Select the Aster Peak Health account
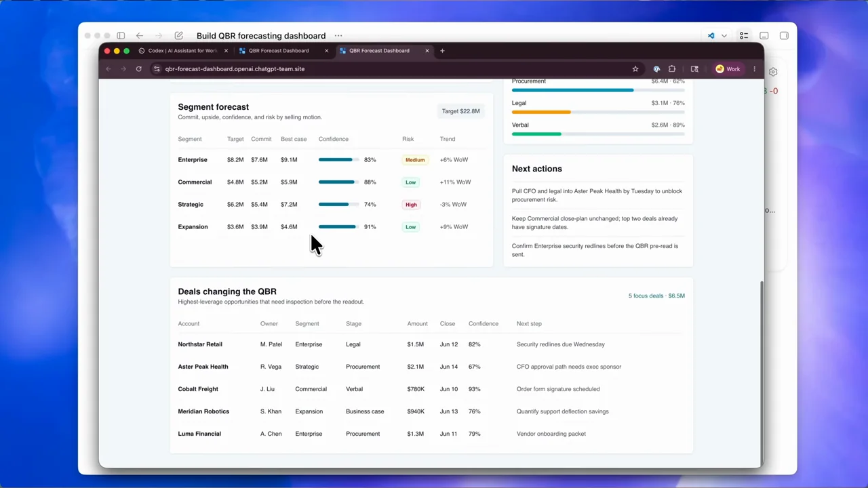 pyautogui.click(x=203, y=367)
